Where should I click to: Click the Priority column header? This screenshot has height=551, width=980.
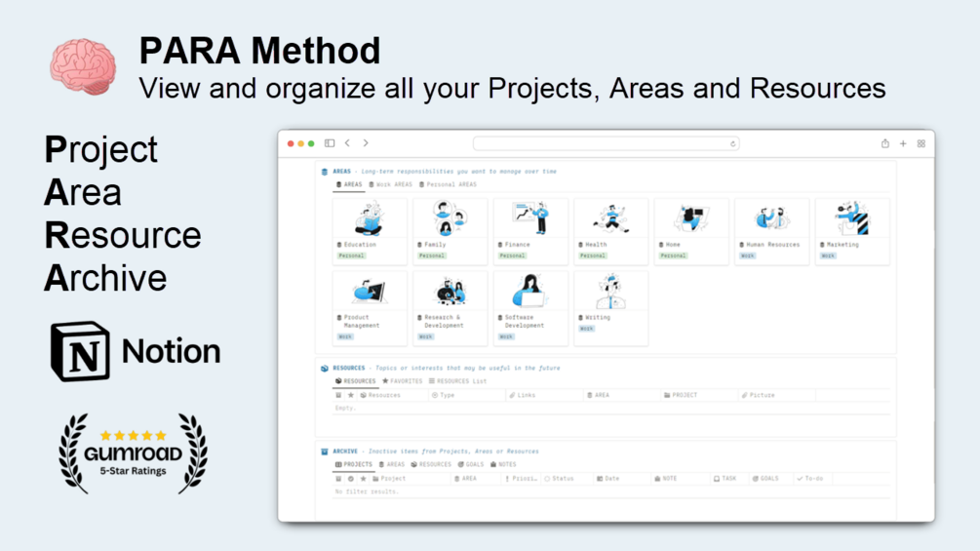click(522, 479)
